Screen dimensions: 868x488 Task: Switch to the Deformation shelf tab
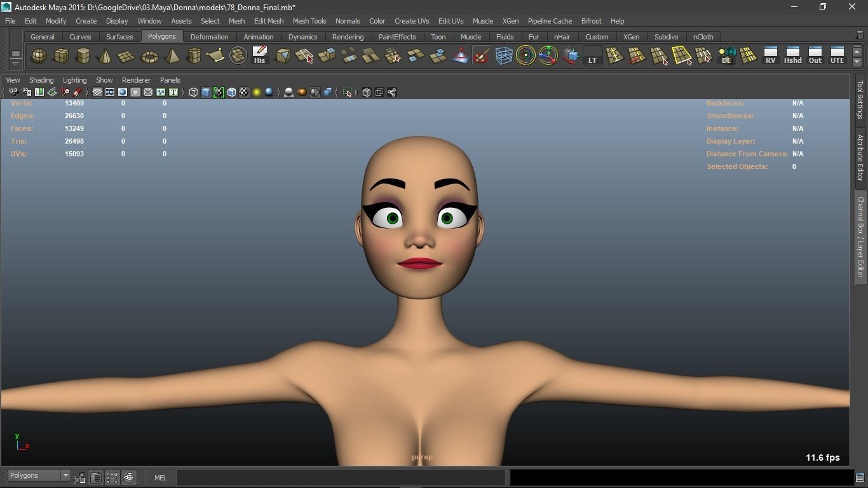tap(209, 37)
